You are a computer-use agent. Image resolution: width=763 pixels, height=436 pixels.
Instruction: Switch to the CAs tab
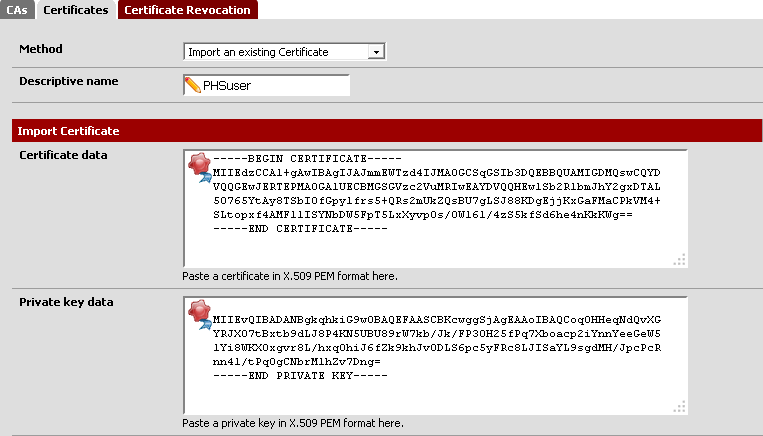[x=17, y=10]
